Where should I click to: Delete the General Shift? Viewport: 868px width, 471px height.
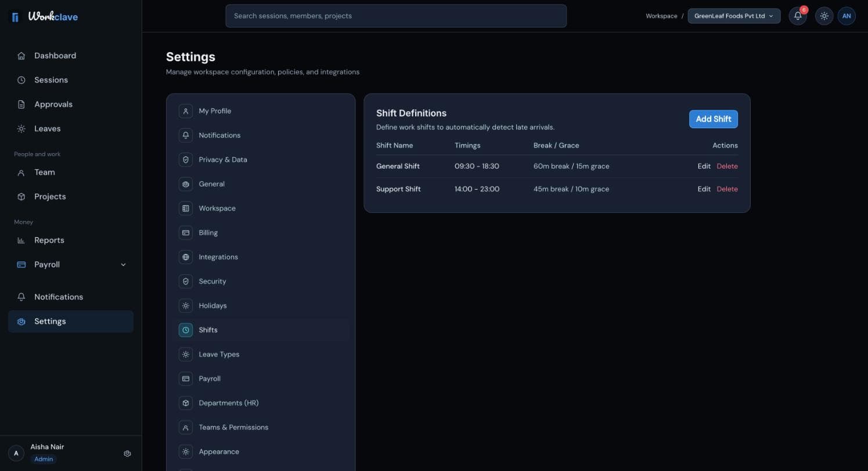pyautogui.click(x=727, y=166)
